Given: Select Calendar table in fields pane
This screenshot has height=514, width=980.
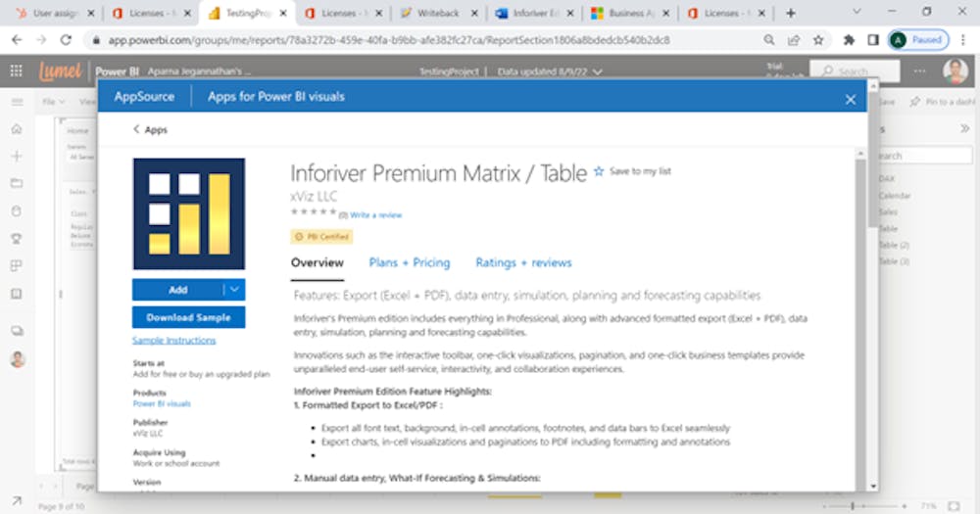Looking at the screenshot, I should click(x=895, y=196).
